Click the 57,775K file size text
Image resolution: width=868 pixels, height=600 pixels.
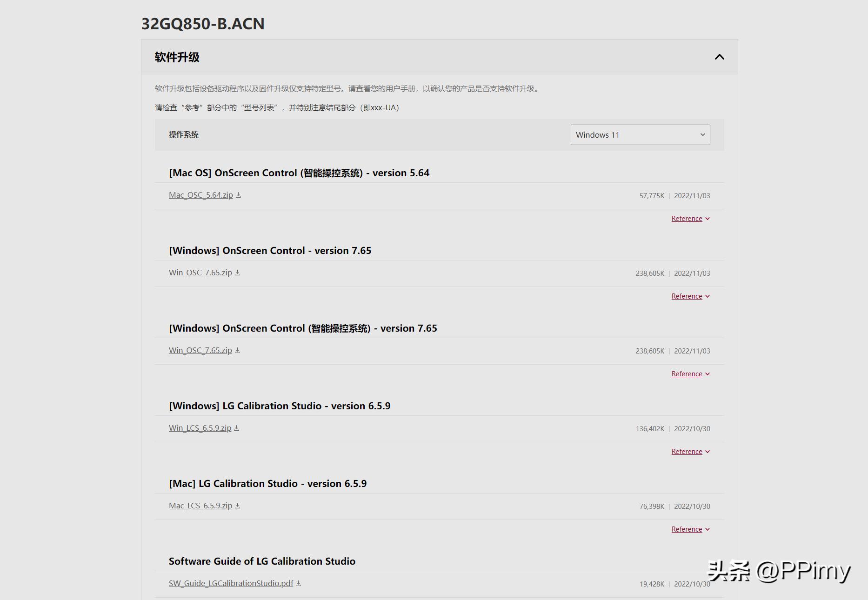pyautogui.click(x=652, y=196)
